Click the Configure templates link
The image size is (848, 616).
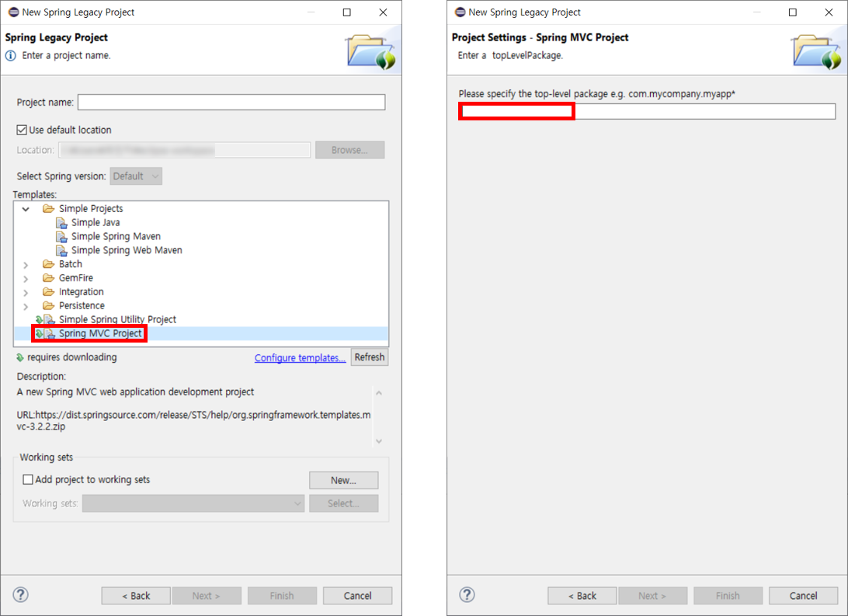[301, 358]
